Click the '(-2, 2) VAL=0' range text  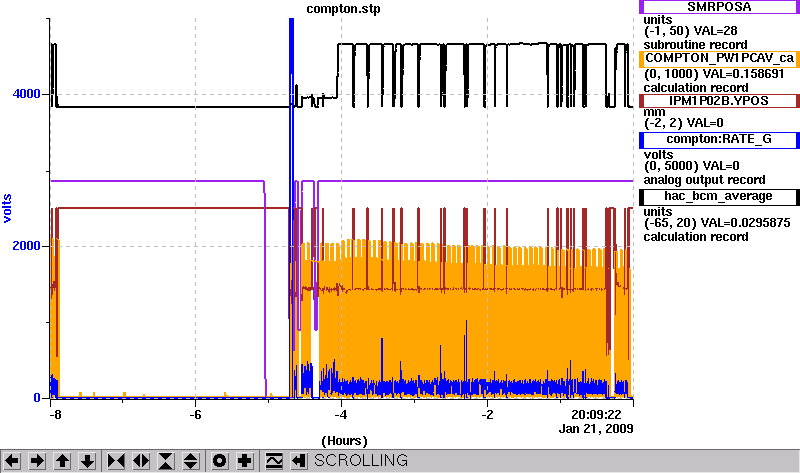point(684,123)
